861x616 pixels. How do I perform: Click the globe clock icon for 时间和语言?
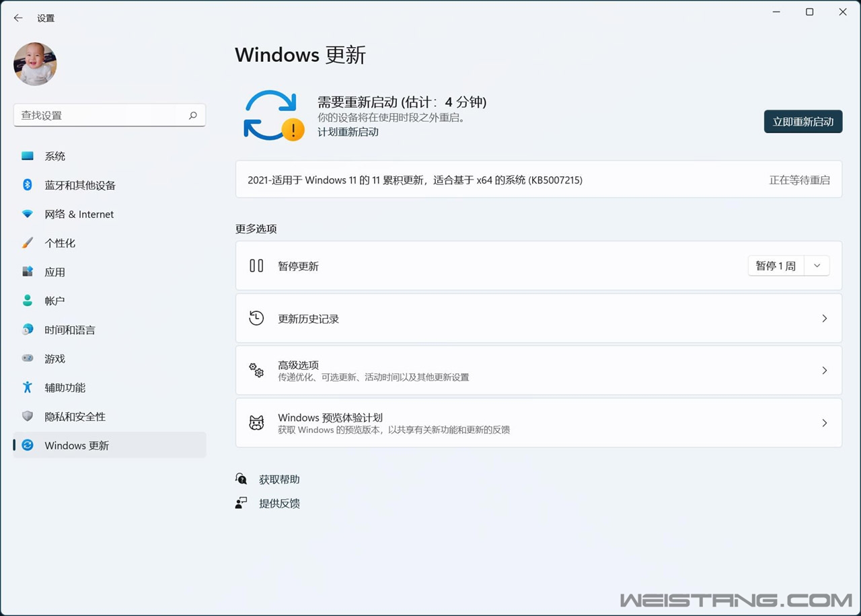[x=28, y=330]
